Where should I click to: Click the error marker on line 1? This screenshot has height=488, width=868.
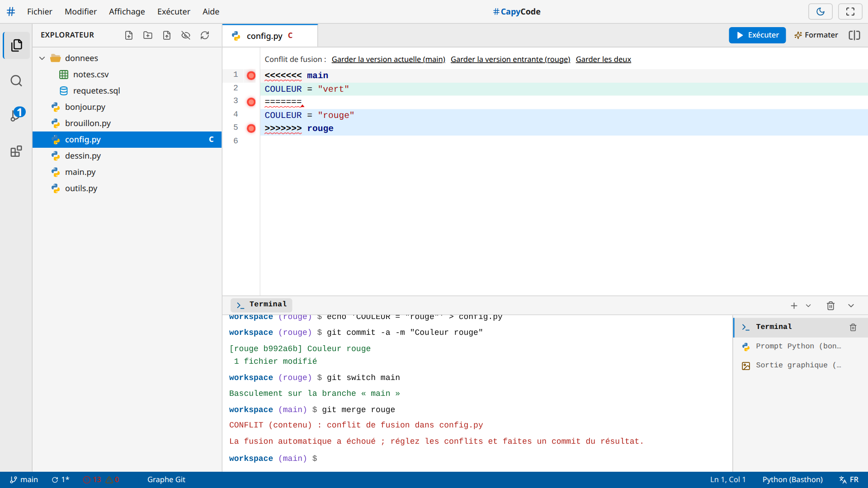click(x=251, y=75)
